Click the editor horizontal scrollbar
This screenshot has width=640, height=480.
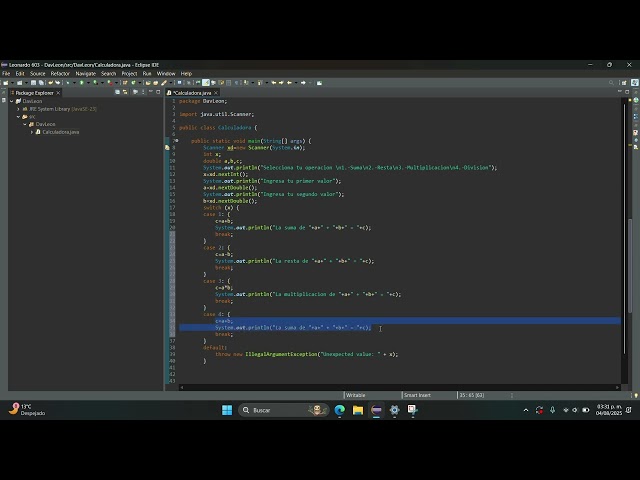399,387
